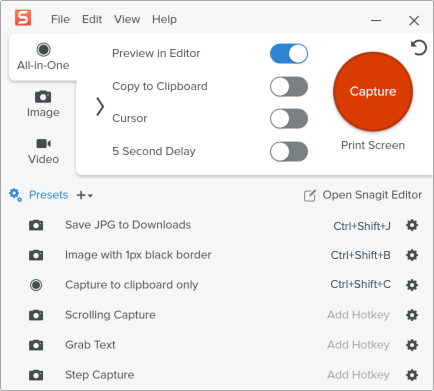
Task: Select the All-in-One capture tab
Action: 43,57
